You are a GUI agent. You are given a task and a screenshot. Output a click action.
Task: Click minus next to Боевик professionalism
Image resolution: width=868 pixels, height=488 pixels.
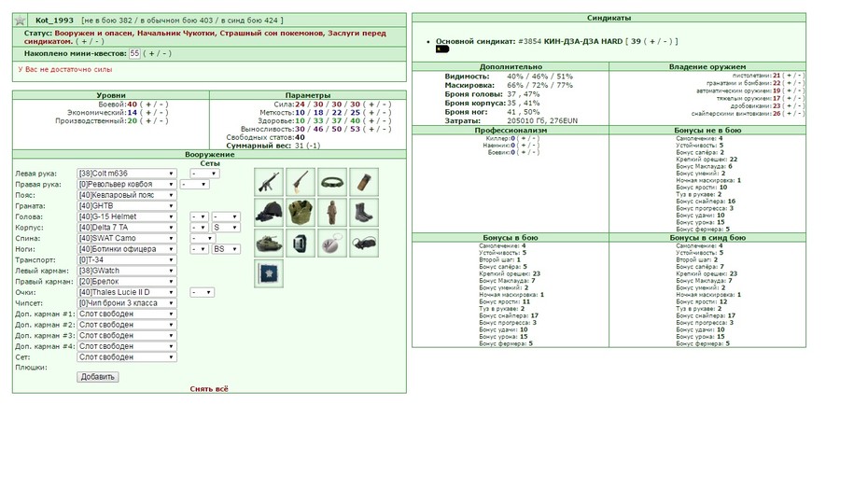[x=534, y=152]
